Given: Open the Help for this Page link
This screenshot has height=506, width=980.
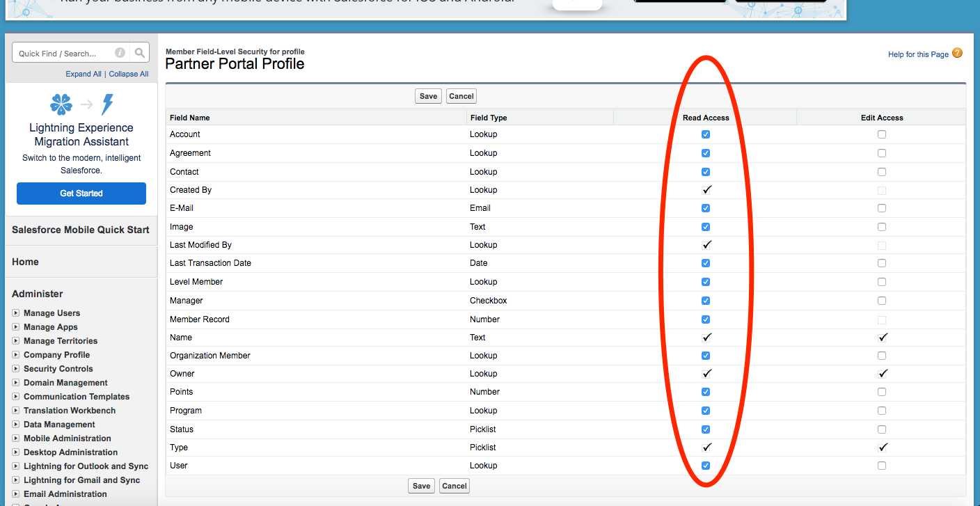Looking at the screenshot, I should tap(918, 54).
